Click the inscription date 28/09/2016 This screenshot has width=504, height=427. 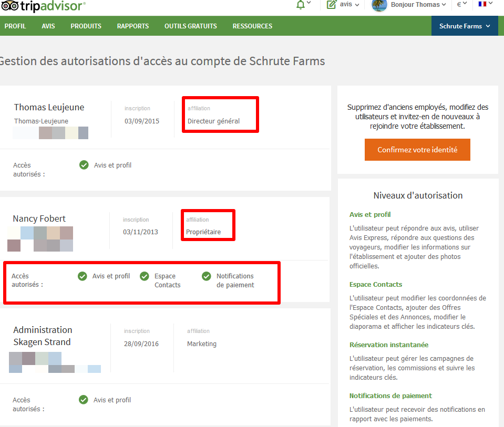(141, 344)
